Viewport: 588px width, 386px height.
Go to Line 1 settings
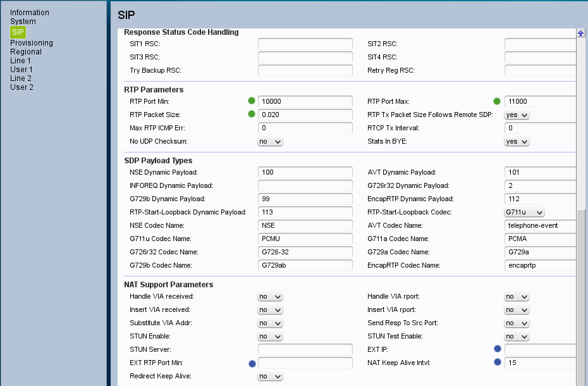pyautogui.click(x=21, y=61)
